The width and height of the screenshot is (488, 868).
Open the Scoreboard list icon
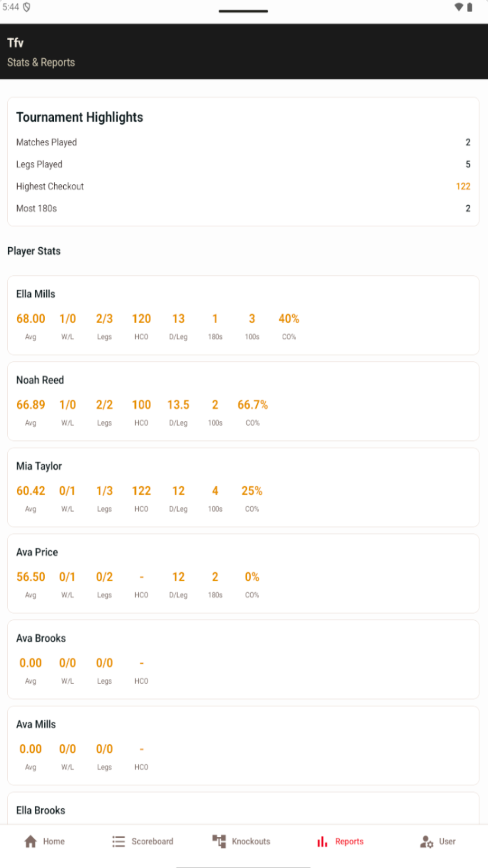pyautogui.click(x=118, y=841)
